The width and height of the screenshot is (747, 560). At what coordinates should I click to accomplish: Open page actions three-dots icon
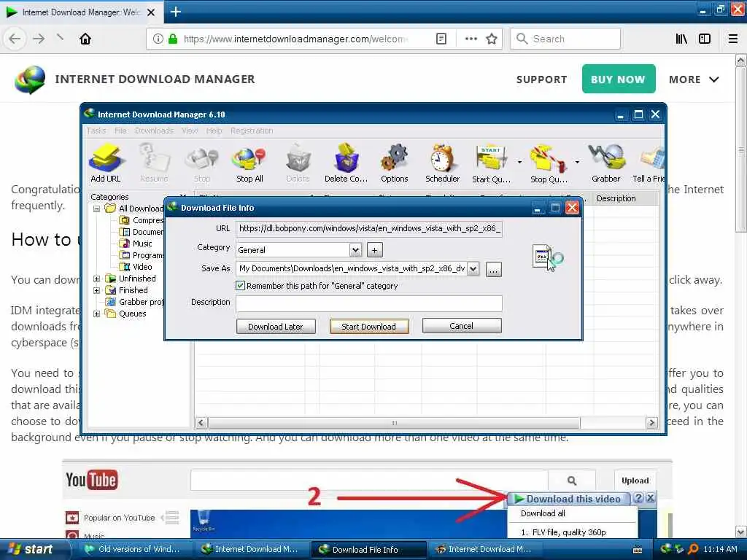(471, 39)
